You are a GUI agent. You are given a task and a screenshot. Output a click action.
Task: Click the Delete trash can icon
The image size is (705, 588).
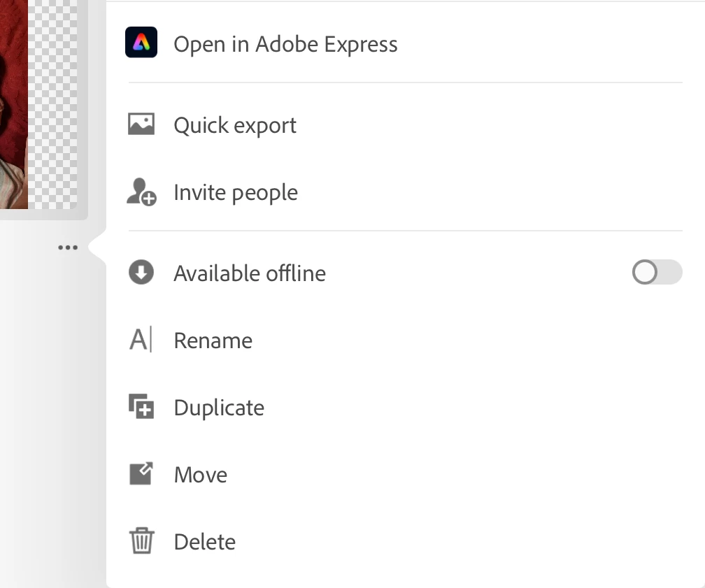pos(141,540)
